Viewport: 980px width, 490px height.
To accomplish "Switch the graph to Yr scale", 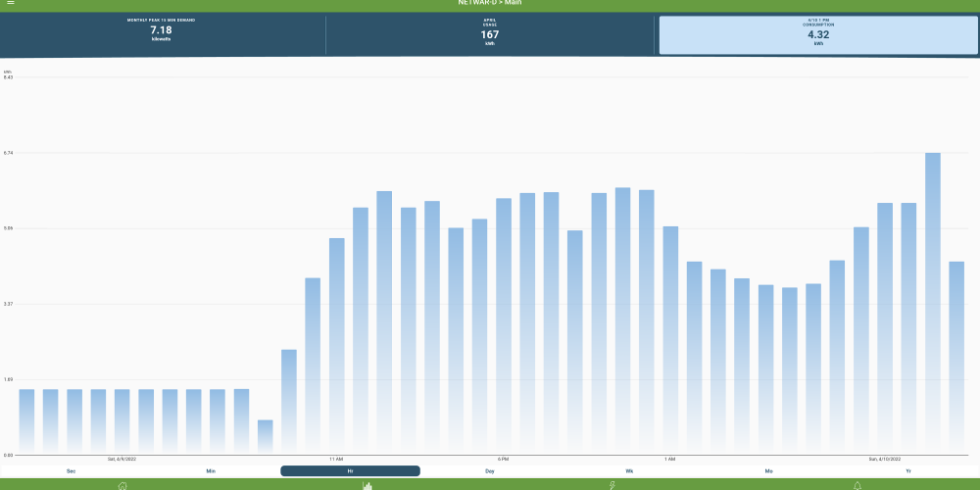I will (907, 471).
